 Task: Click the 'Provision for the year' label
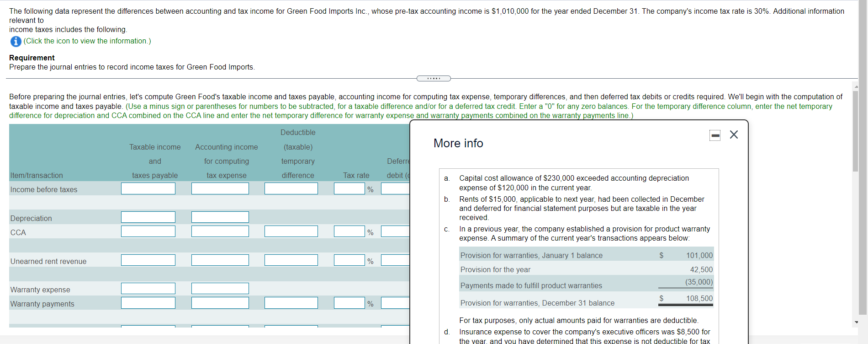click(495, 269)
